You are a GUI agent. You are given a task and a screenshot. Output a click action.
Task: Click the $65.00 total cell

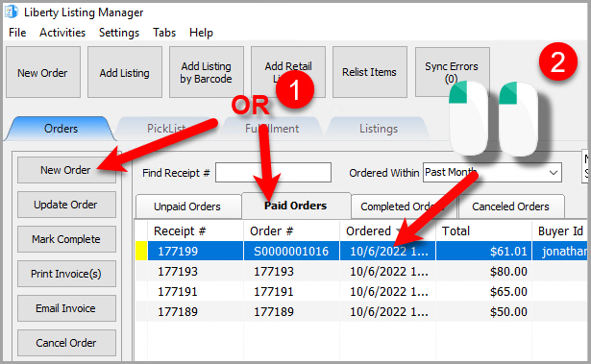[x=483, y=292]
